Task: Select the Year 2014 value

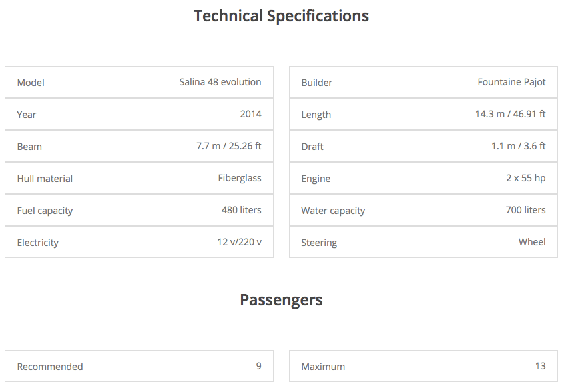Action: tap(251, 114)
